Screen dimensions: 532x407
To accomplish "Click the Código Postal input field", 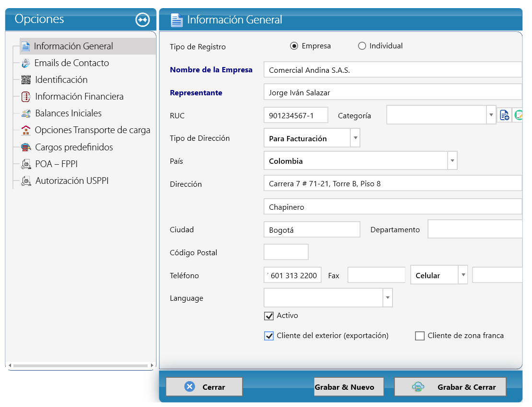I will [x=286, y=252].
